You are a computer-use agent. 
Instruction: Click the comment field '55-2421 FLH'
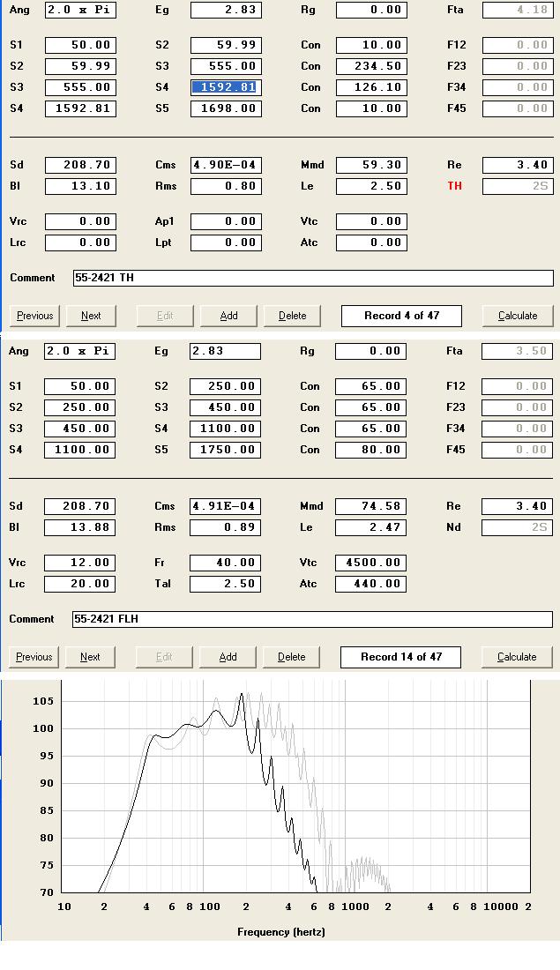click(312, 619)
